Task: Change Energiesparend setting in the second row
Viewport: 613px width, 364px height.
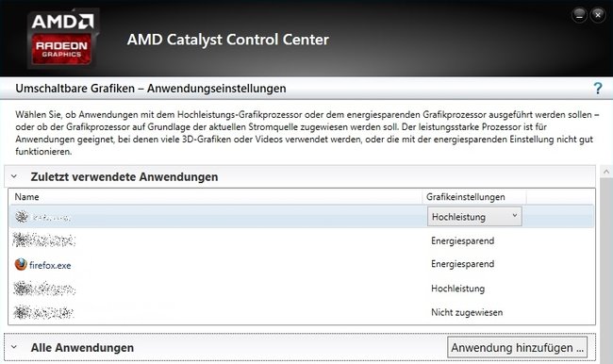Action: 462,240
